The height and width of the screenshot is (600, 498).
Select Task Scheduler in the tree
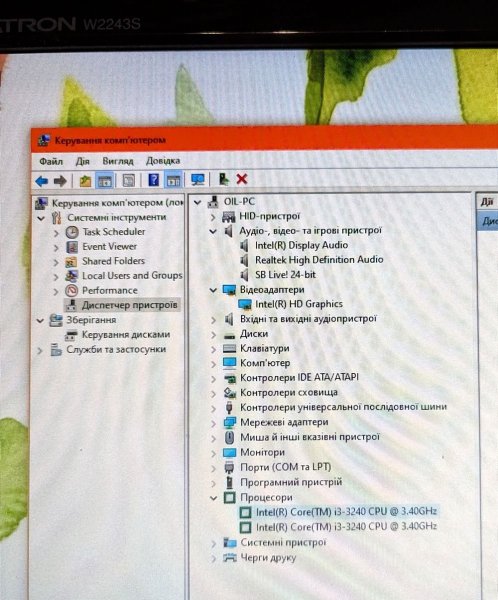tap(114, 232)
